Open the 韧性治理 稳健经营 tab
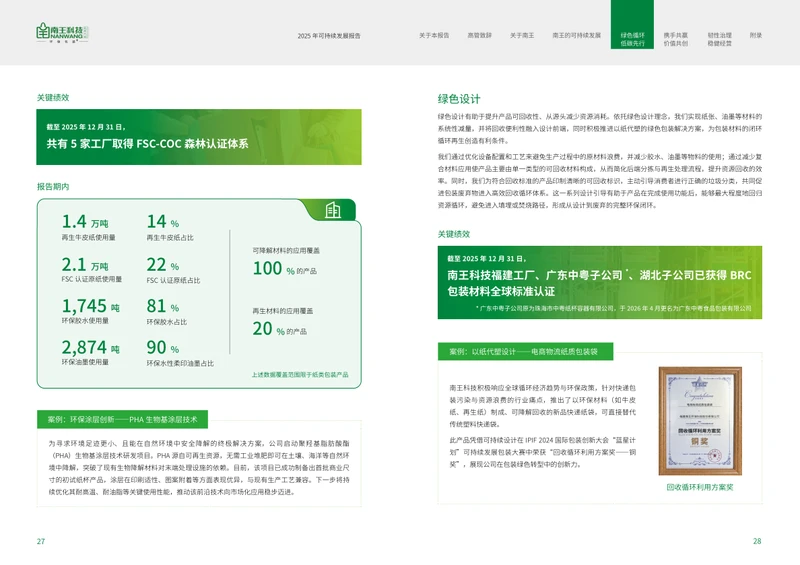 719,39
